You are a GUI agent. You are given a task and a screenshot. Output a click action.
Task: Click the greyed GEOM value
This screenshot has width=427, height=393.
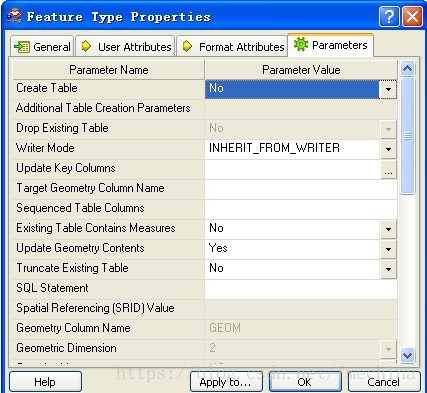(x=225, y=328)
